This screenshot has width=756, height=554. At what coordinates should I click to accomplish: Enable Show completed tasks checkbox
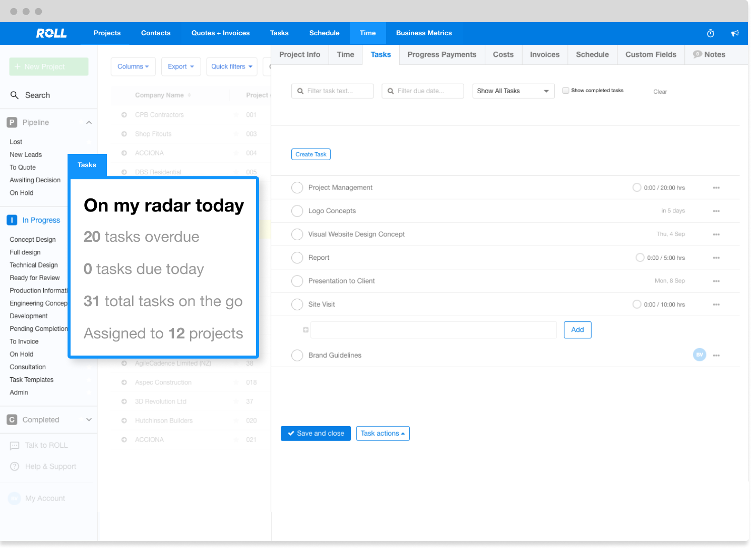tap(566, 91)
